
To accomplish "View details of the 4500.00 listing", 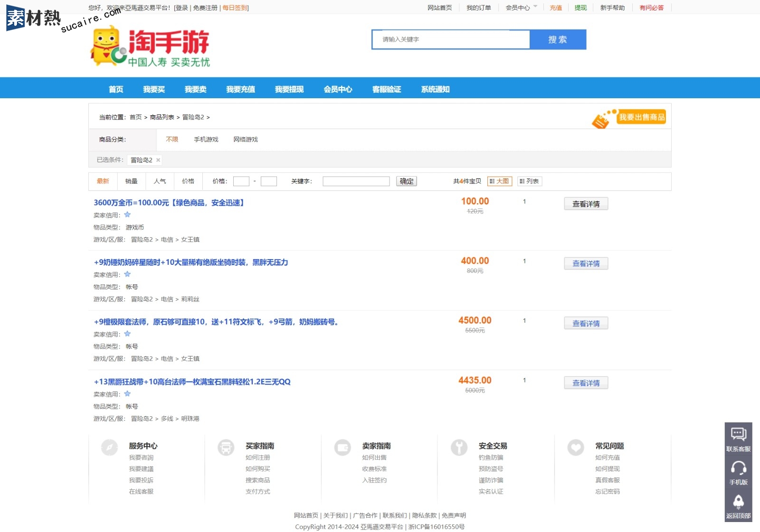I will [586, 324].
